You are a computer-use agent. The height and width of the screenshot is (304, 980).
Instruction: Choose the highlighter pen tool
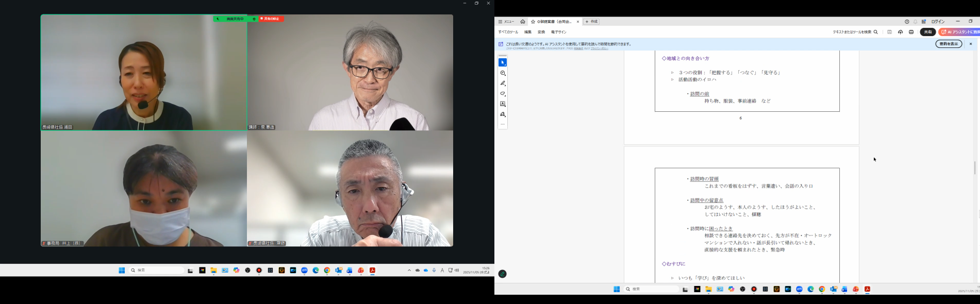coord(503,83)
